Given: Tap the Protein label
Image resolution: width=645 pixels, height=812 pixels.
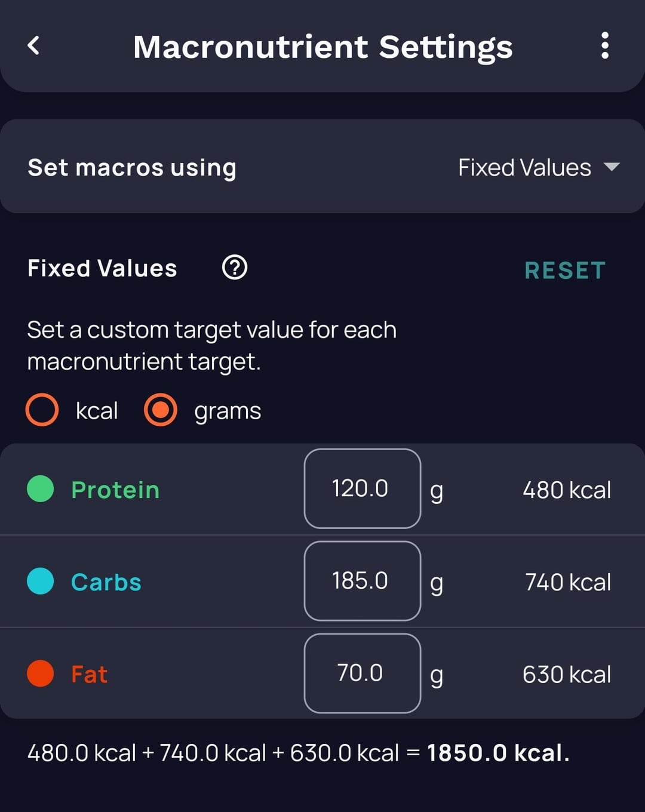Looking at the screenshot, I should tap(115, 490).
